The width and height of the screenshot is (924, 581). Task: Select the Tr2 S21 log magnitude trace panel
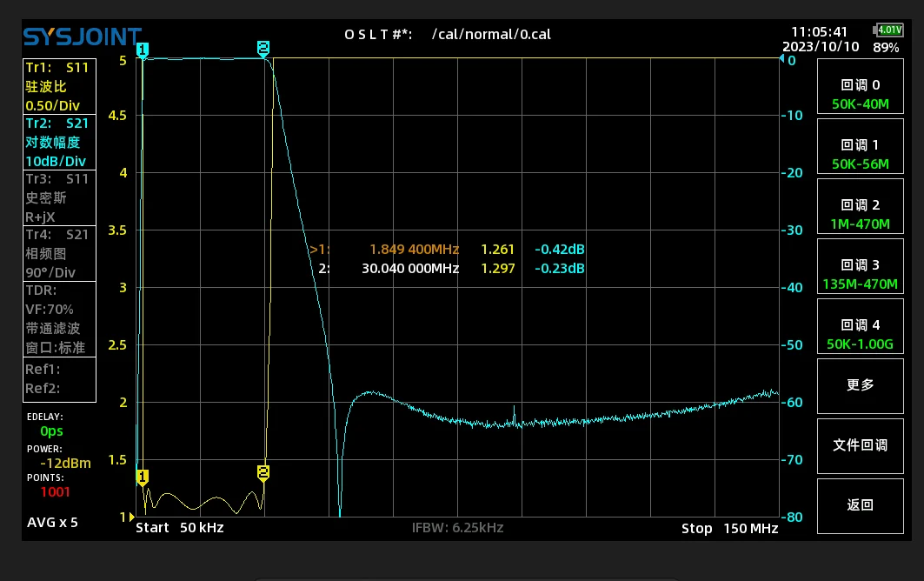tap(59, 142)
